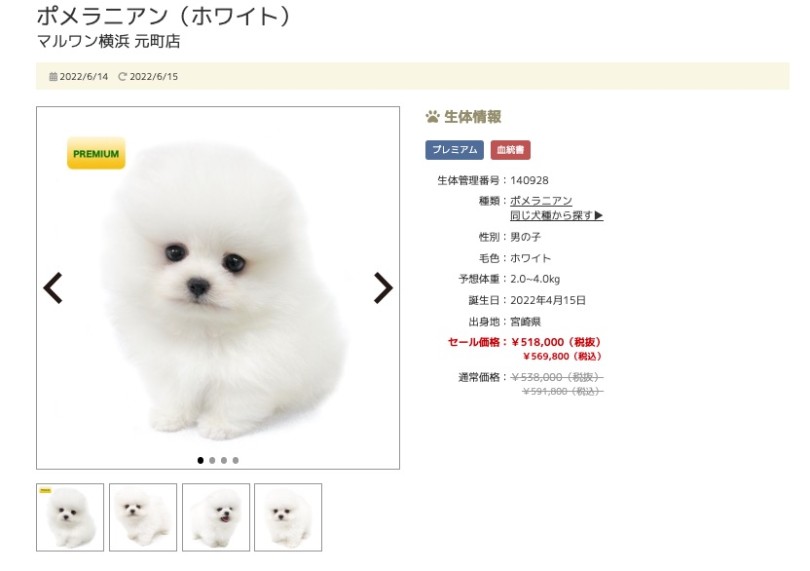Click the main white Pomeranian photo

[218, 288]
